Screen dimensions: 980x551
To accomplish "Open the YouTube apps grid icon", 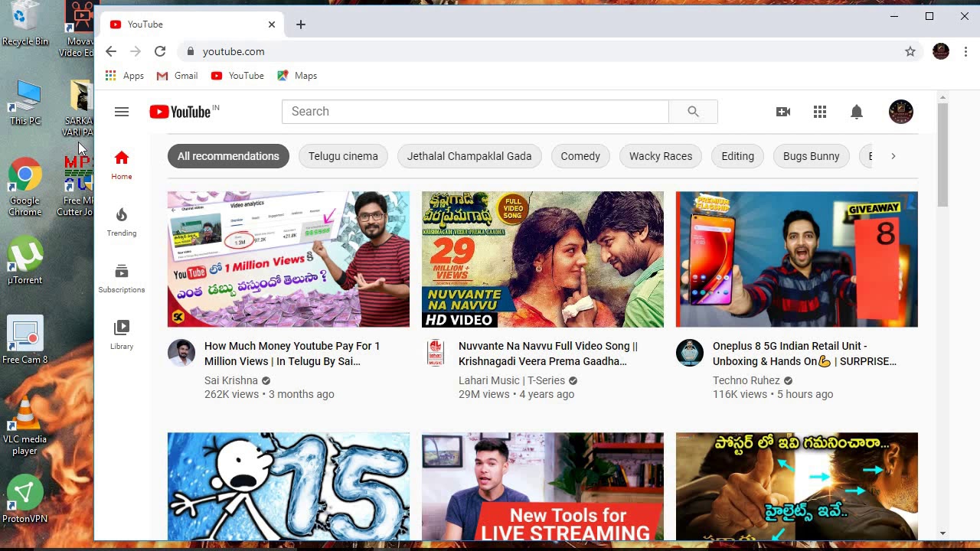I will 820,112.
